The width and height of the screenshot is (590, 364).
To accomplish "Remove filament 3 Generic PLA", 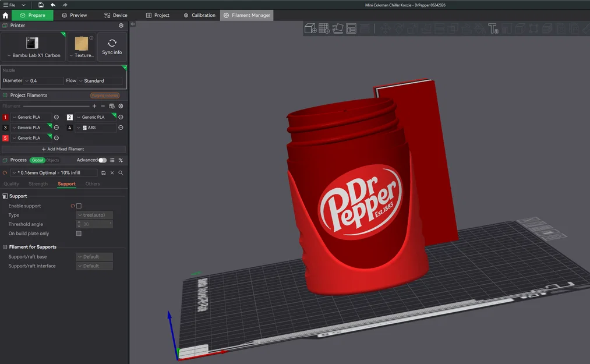I will [56, 128].
